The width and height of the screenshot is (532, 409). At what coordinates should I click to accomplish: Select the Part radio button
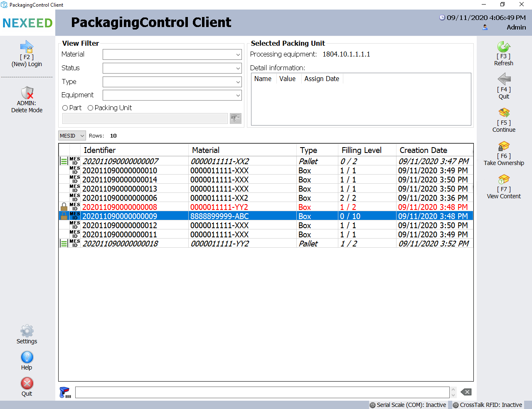coord(65,108)
